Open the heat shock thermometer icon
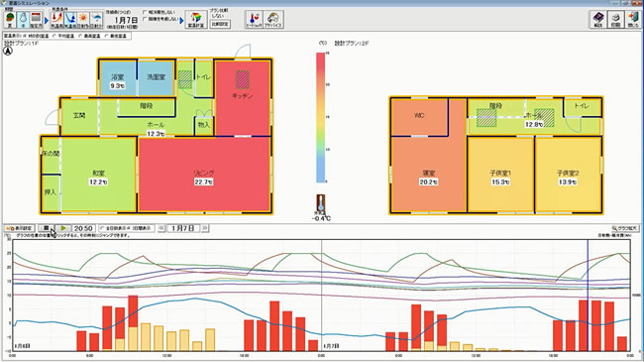 [254, 19]
